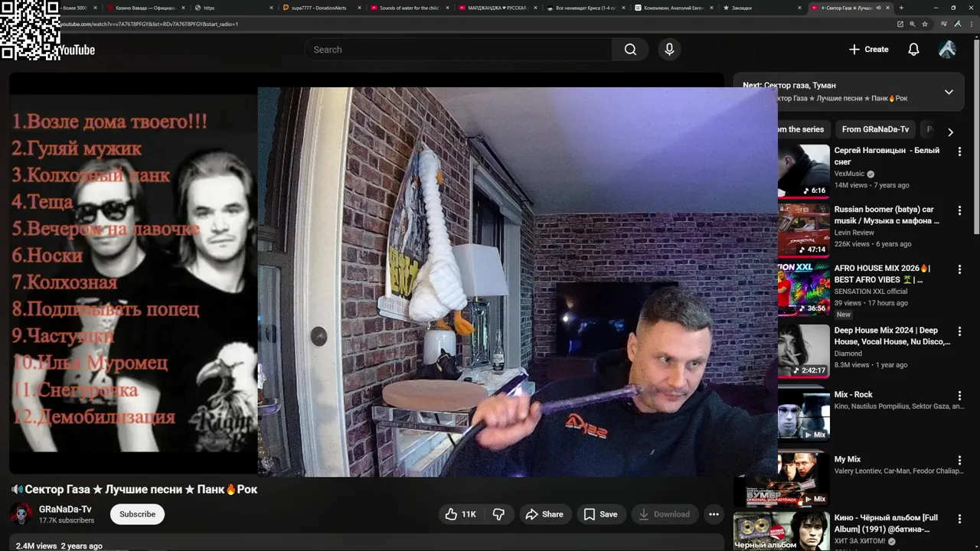This screenshot has height=551, width=980.
Task: Open VexMusic channel link
Action: tap(849, 174)
